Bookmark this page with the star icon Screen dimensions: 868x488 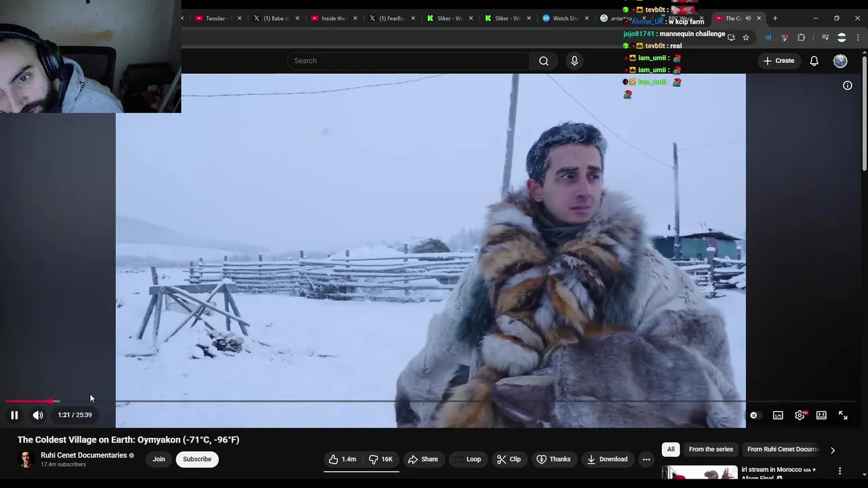point(746,37)
